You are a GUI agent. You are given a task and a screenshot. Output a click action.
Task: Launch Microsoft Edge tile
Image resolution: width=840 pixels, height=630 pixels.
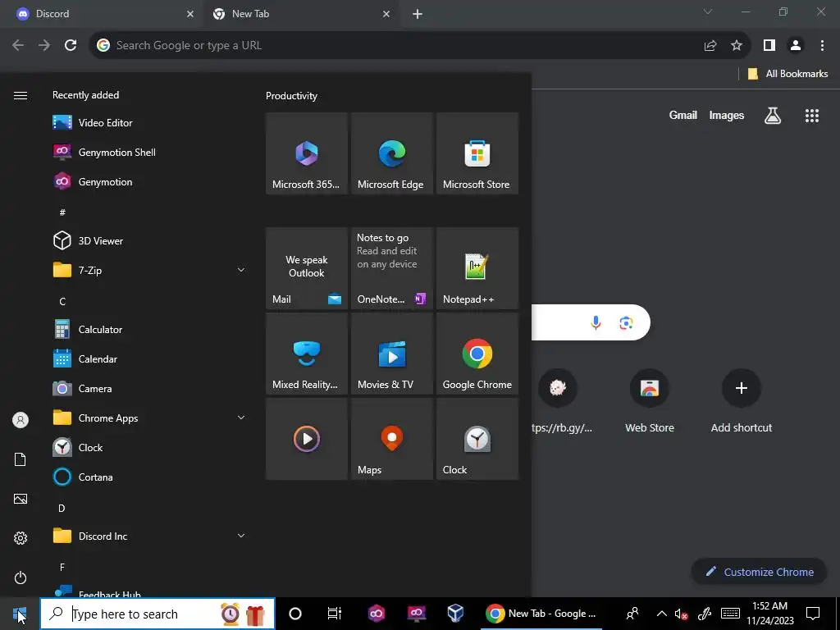click(x=391, y=153)
